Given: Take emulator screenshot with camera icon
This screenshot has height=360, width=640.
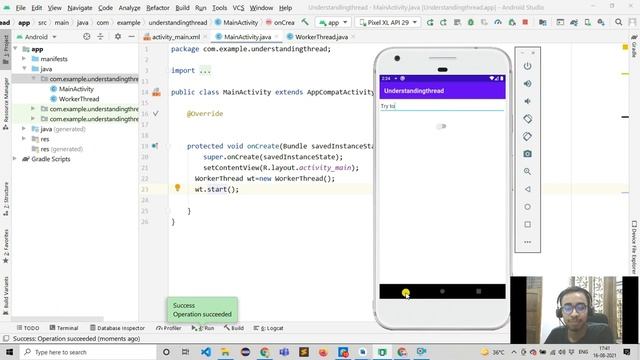Looking at the screenshot, I should 527,154.
